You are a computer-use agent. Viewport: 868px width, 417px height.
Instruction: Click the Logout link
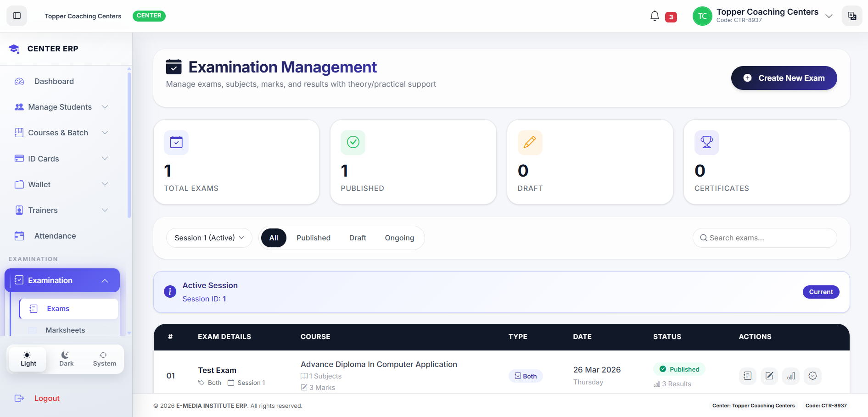[46, 398]
